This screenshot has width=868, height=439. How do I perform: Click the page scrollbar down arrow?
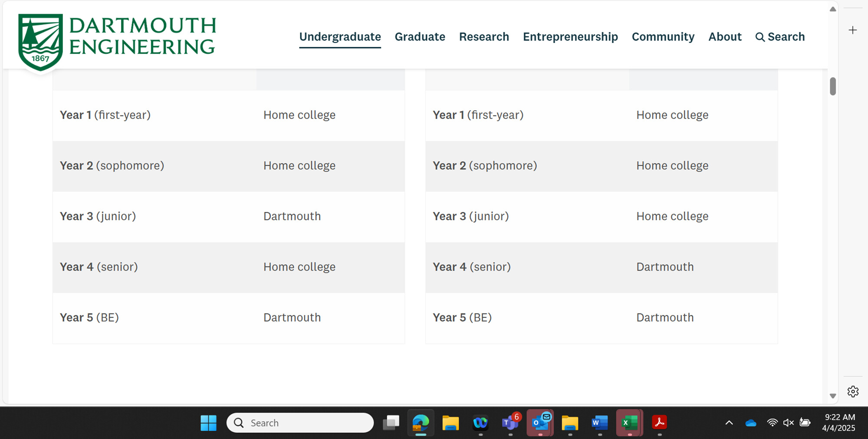click(x=832, y=396)
